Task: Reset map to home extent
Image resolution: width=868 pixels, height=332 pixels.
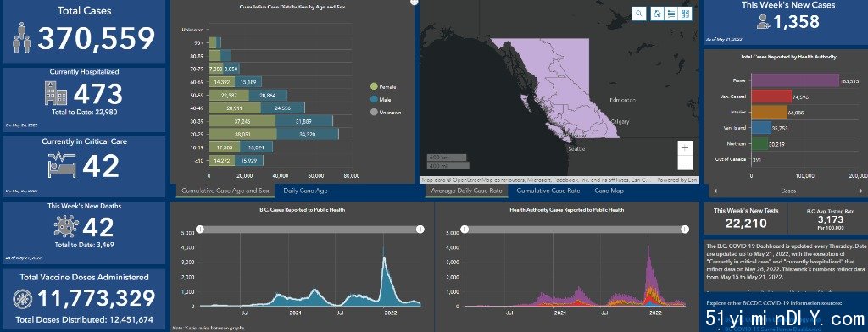Action: click(x=657, y=14)
